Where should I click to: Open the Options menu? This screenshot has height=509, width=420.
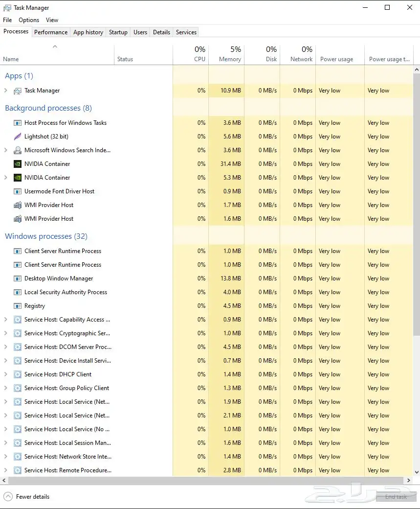[29, 20]
